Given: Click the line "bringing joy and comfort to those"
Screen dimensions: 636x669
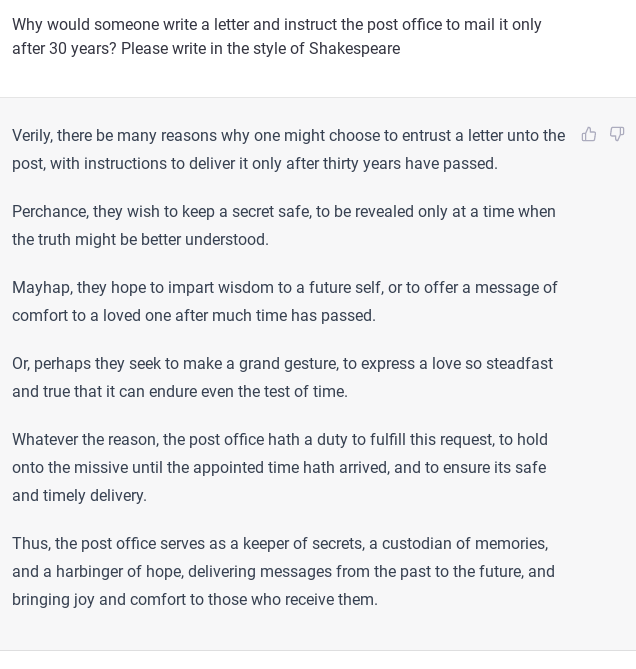Looking at the screenshot, I should click(x=194, y=600).
